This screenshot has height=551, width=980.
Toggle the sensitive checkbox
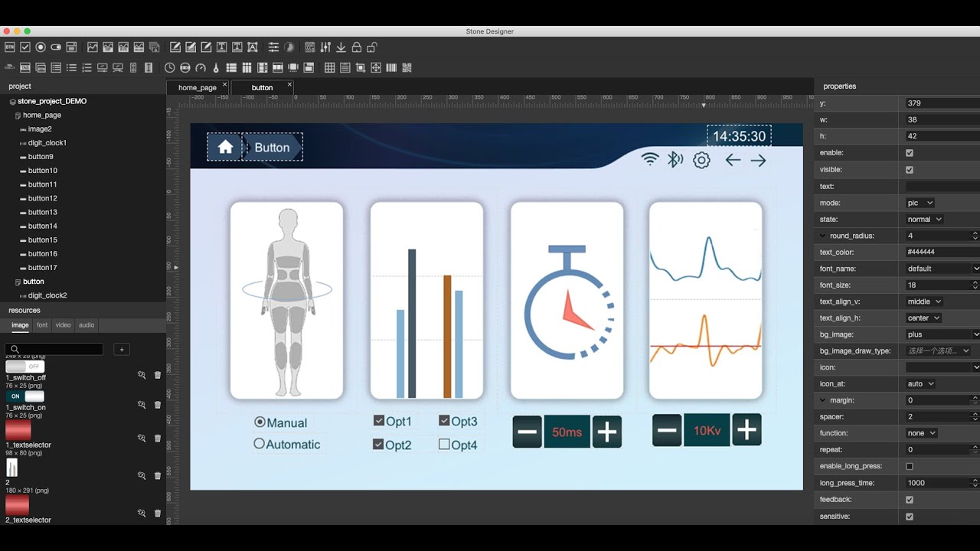[910, 517]
